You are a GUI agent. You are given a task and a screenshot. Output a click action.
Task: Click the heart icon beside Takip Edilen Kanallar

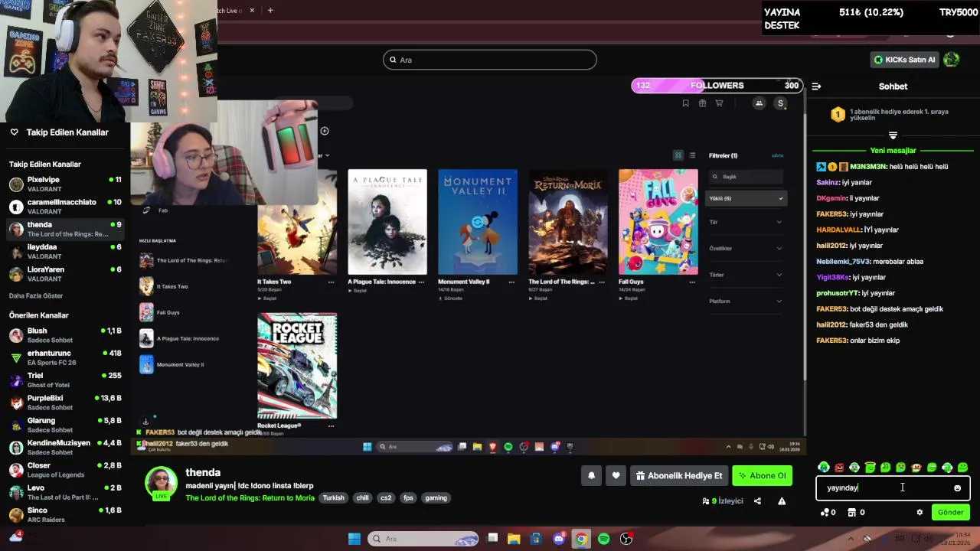[14, 132]
